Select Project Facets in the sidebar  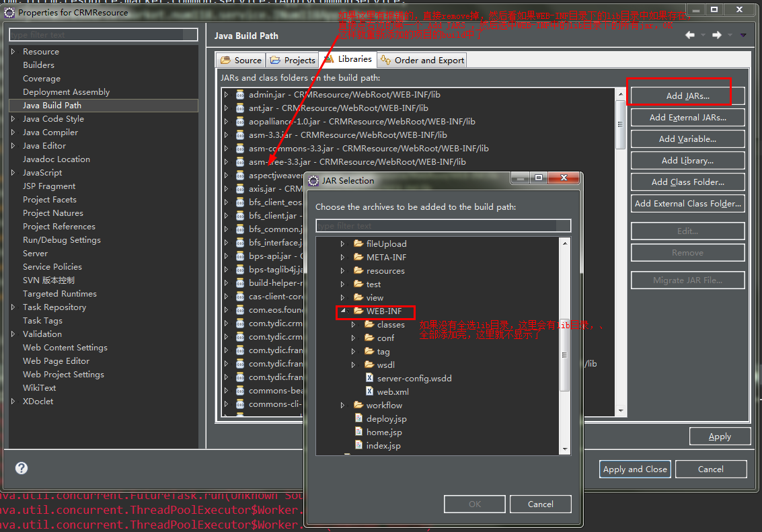(x=50, y=200)
